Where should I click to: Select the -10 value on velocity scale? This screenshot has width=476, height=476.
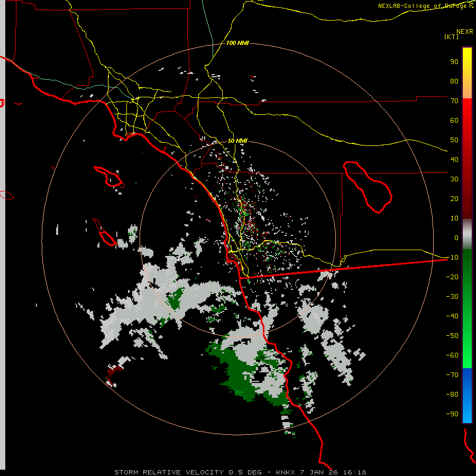[452, 258]
